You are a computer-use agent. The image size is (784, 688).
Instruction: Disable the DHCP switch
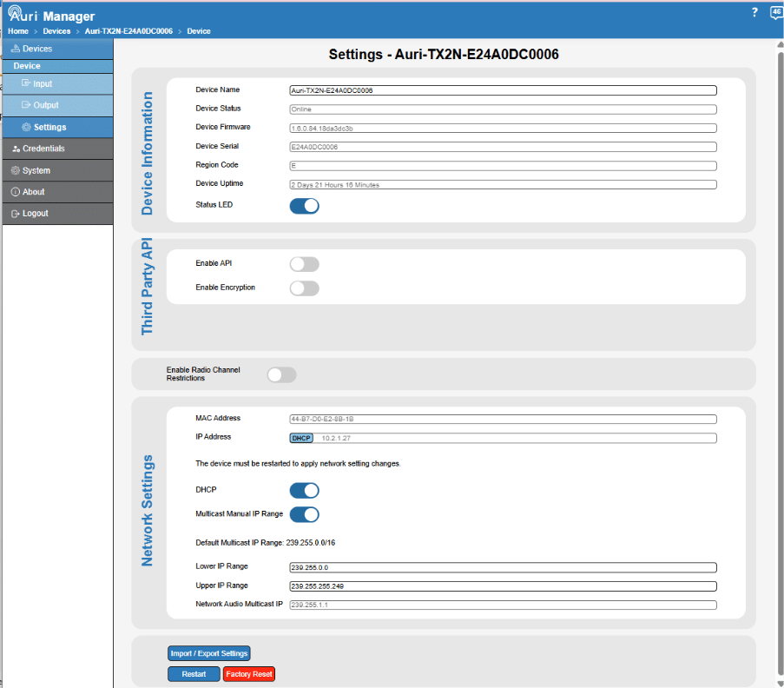(304, 490)
